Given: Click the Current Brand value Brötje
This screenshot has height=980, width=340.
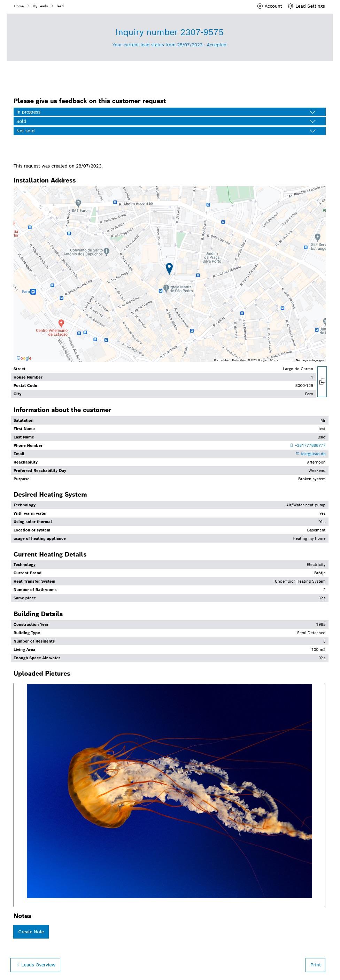Looking at the screenshot, I should click(320, 573).
